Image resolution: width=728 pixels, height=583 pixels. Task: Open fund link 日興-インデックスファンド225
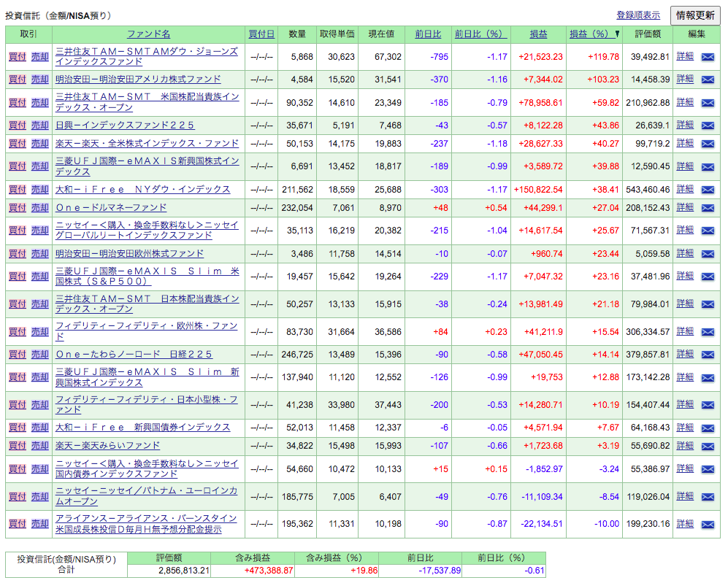[x=125, y=126]
